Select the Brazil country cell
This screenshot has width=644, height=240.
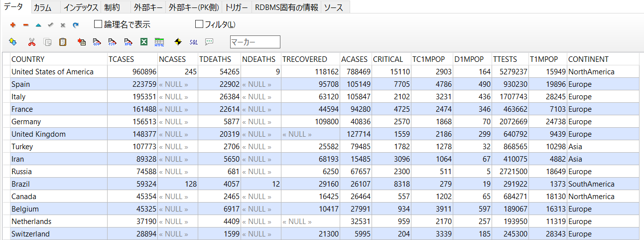point(59,184)
